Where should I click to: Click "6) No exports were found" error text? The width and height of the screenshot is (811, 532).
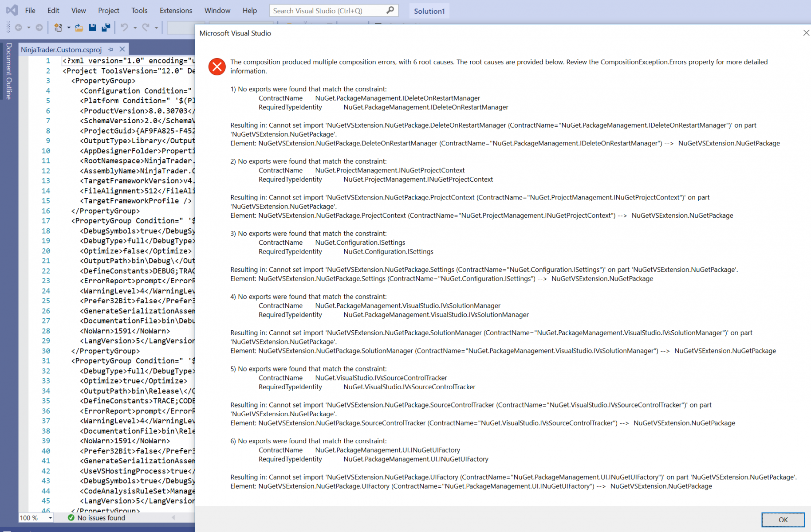(308, 441)
